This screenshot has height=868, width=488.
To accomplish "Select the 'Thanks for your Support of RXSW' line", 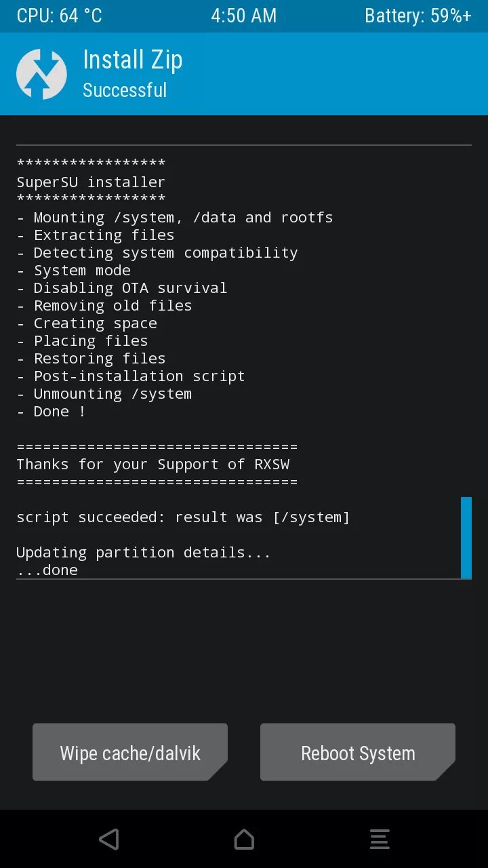I will (153, 464).
